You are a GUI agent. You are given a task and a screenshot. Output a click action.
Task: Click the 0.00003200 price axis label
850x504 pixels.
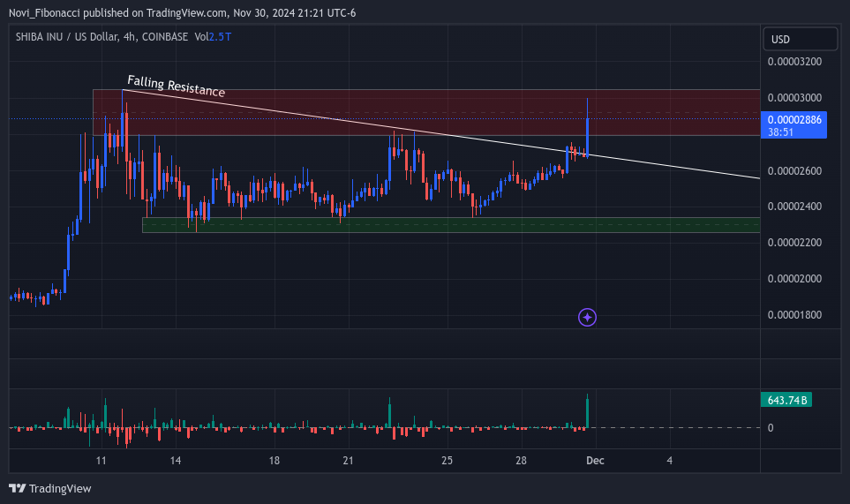click(794, 61)
